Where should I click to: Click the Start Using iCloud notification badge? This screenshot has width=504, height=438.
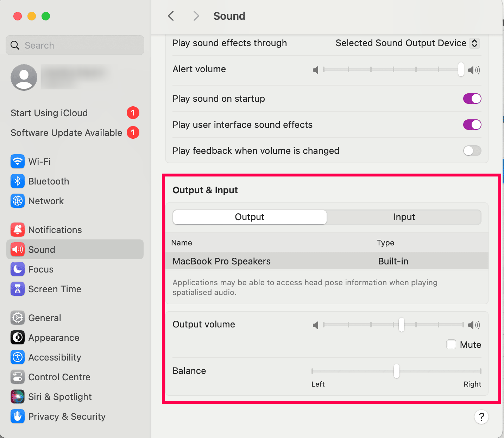click(133, 113)
